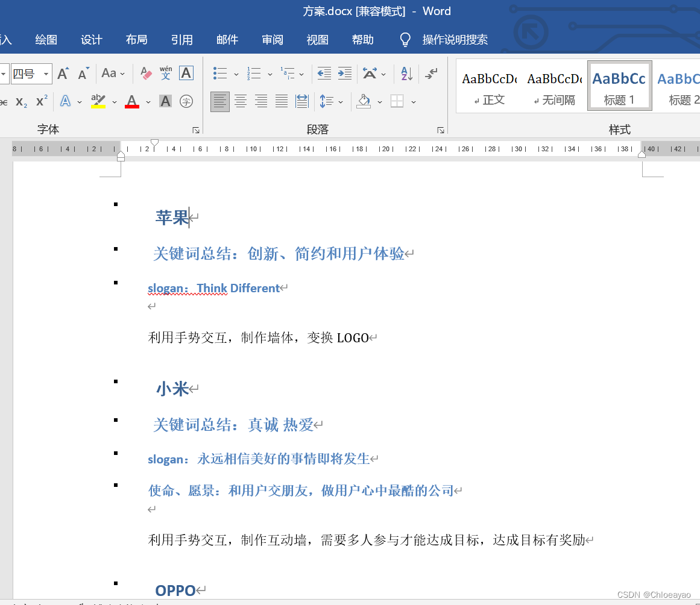Click the 操作说明搜索 search box
This screenshot has height=605, width=700.
455,40
